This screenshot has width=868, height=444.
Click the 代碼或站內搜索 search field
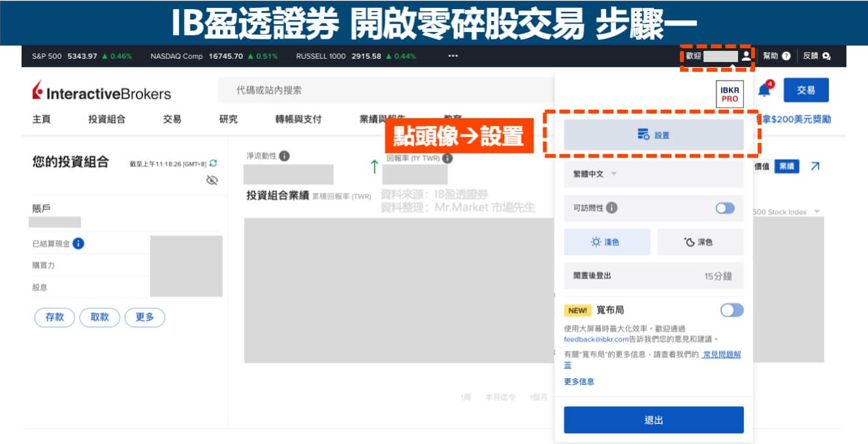(x=385, y=90)
